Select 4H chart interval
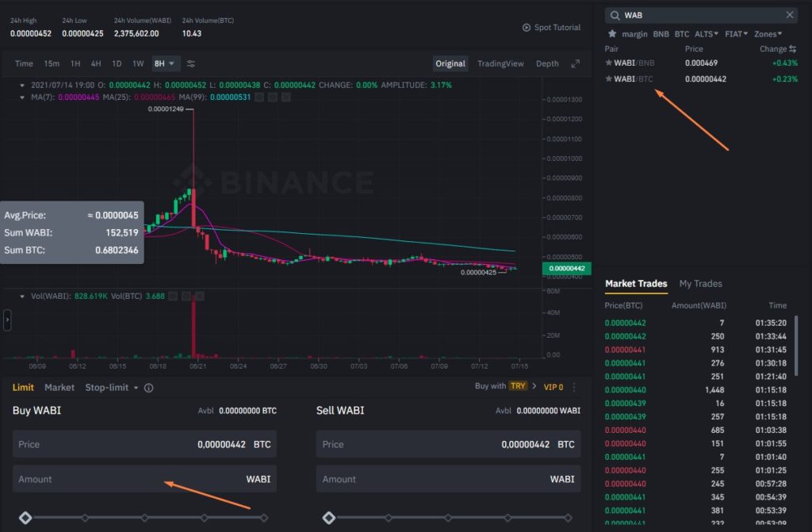This screenshot has width=812, height=532. [96, 63]
